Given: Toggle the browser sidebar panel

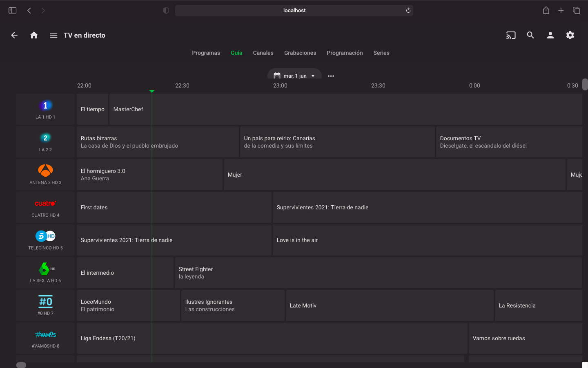Looking at the screenshot, I should pyautogui.click(x=12, y=11).
